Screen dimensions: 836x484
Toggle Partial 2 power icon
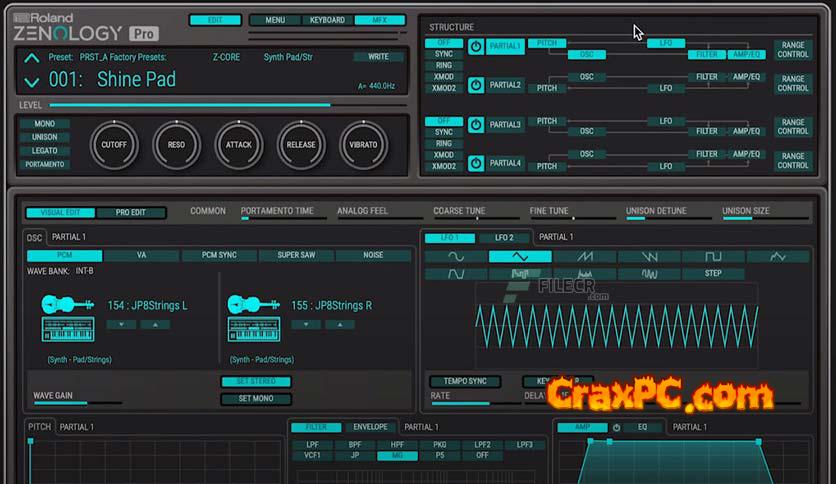476,85
